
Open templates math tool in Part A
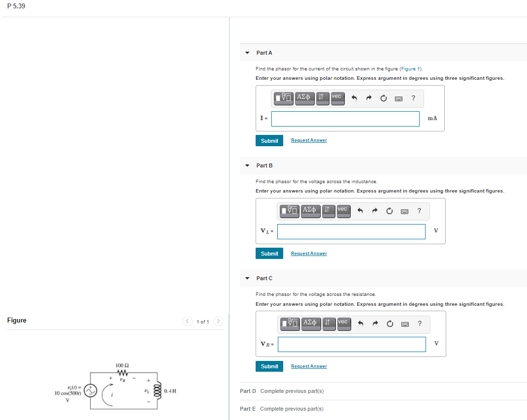click(283, 98)
